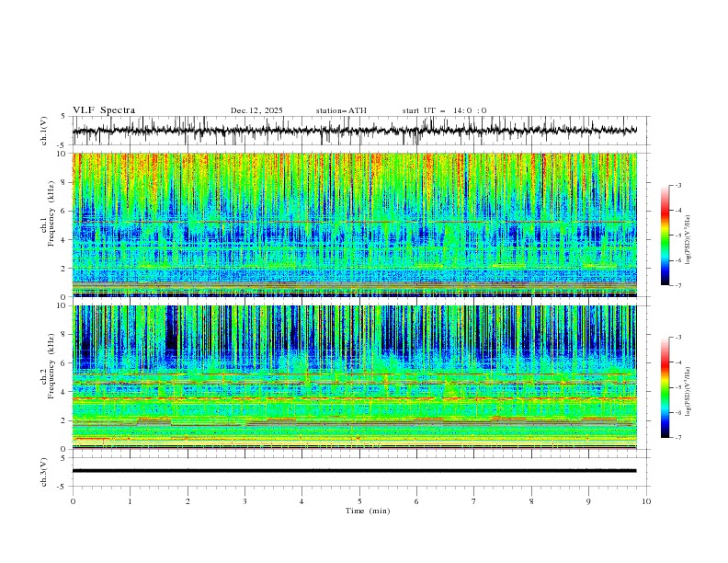Click the time axis tick label '5'
The image size is (728, 563).
coord(359,501)
